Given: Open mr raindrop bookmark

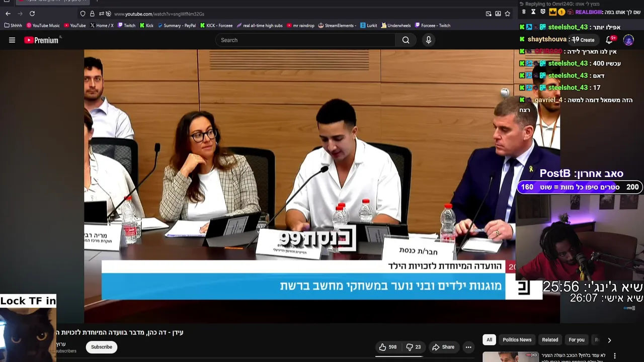Looking at the screenshot, I should coord(300,26).
